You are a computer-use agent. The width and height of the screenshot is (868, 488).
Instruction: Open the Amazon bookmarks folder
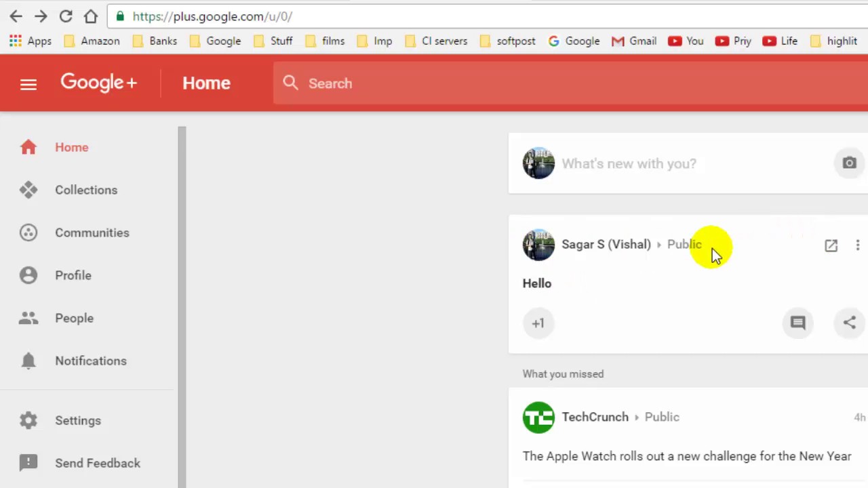click(92, 41)
